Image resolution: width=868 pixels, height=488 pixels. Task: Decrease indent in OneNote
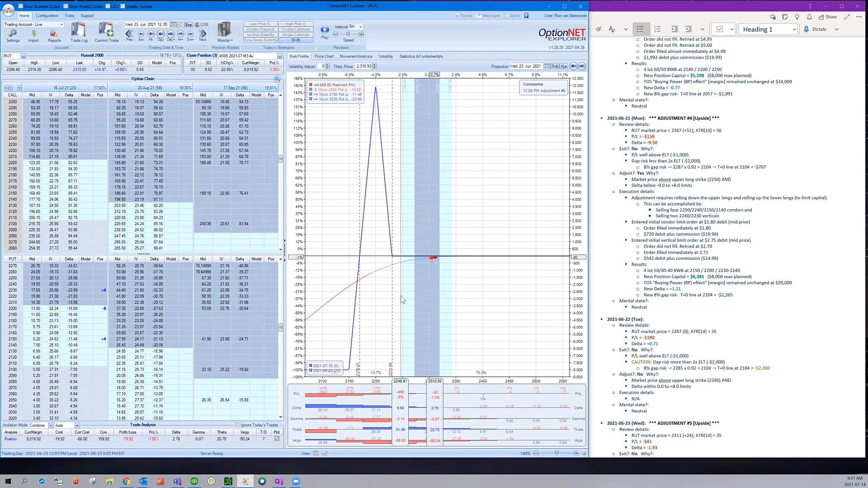pyautogui.click(x=675, y=29)
